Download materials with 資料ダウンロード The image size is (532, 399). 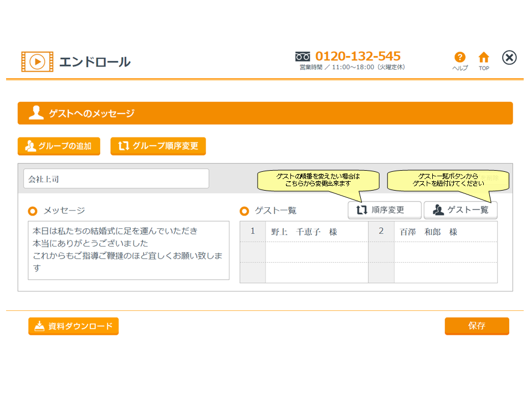73,326
